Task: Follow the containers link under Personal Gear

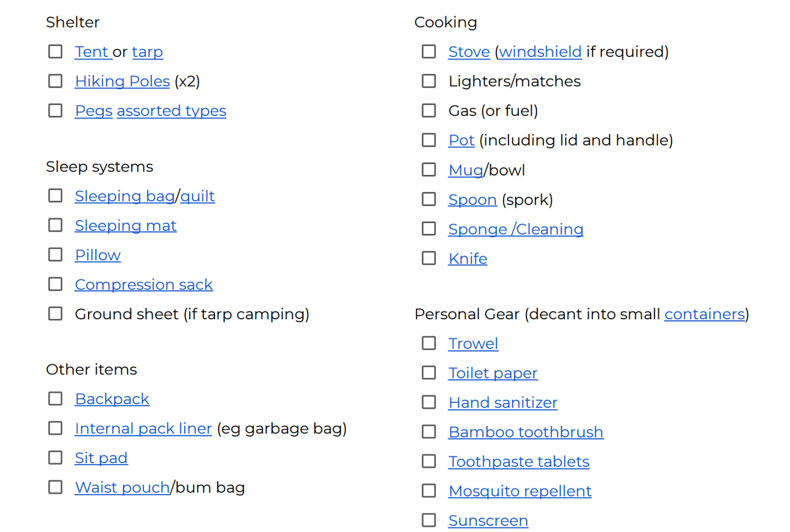Action: [x=704, y=314]
